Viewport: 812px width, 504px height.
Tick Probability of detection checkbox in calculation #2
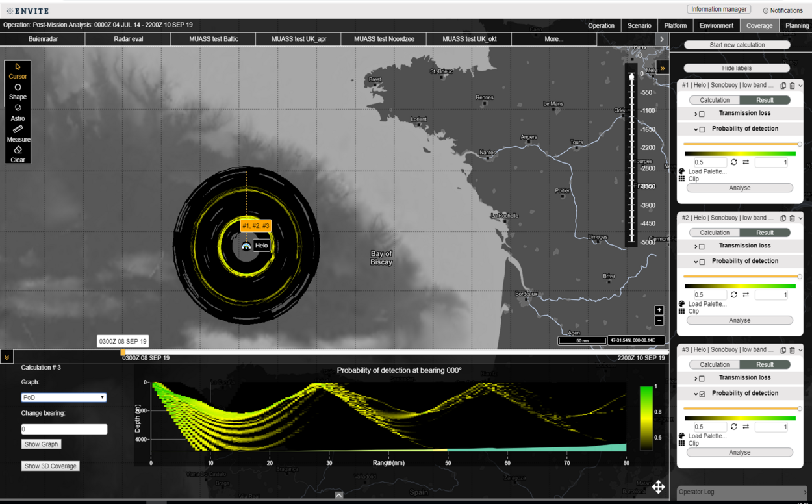tap(702, 262)
